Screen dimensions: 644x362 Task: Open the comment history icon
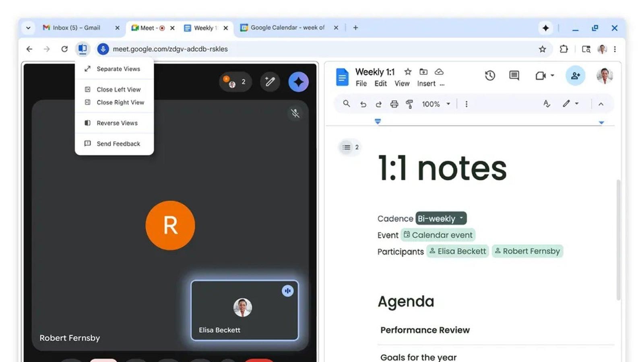point(514,76)
